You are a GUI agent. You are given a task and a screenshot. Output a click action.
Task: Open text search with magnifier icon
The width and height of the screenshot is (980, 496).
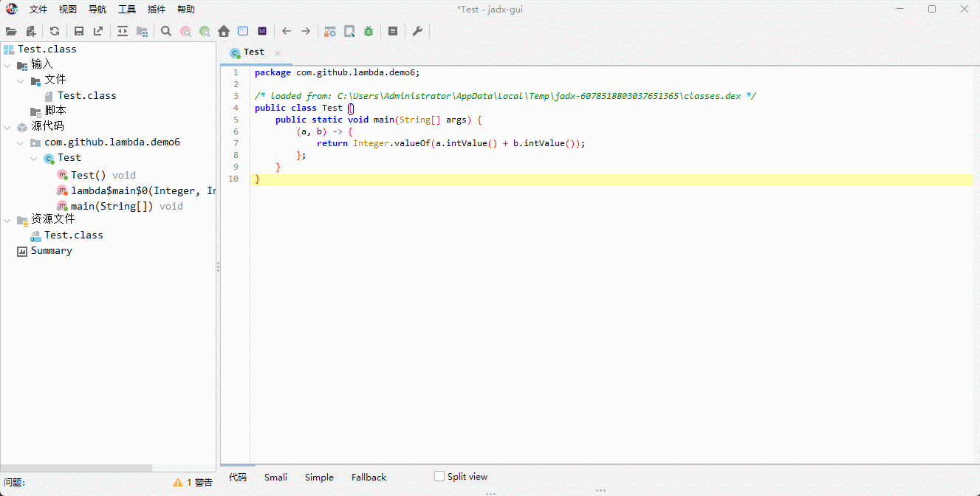coord(166,31)
